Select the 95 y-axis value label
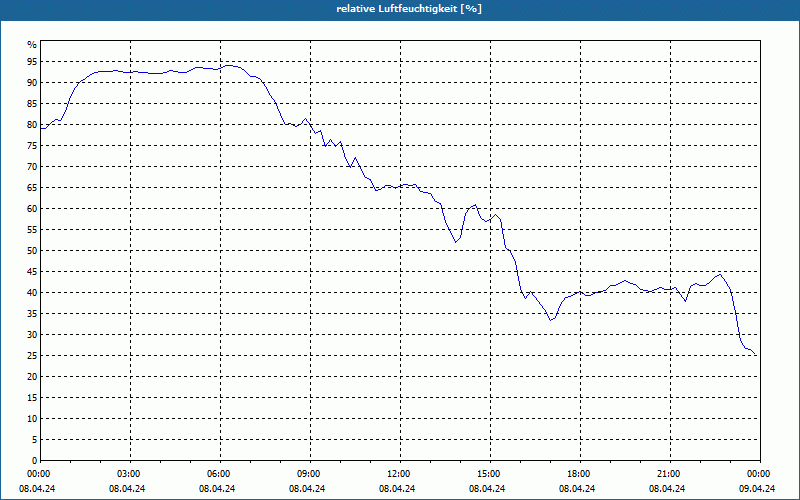The image size is (800, 500). pyautogui.click(x=32, y=62)
